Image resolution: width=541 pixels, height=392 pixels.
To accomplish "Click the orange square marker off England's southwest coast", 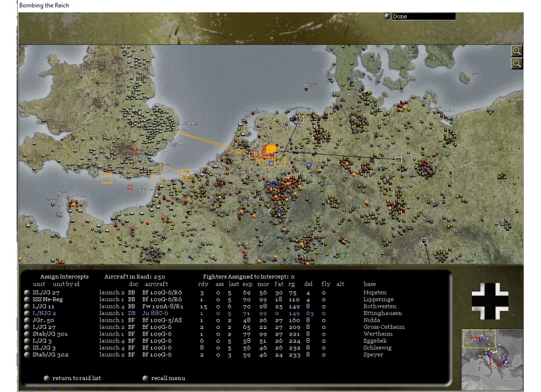I will click(x=107, y=178).
